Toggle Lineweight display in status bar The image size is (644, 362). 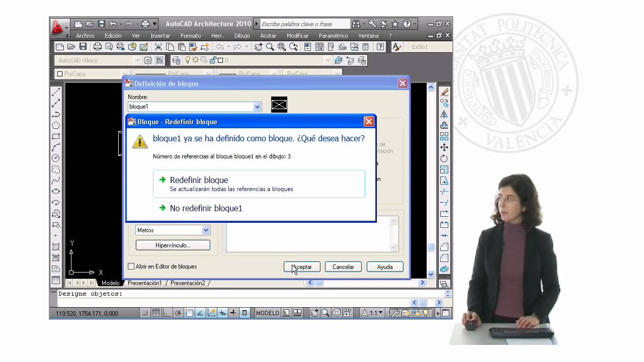[233, 313]
